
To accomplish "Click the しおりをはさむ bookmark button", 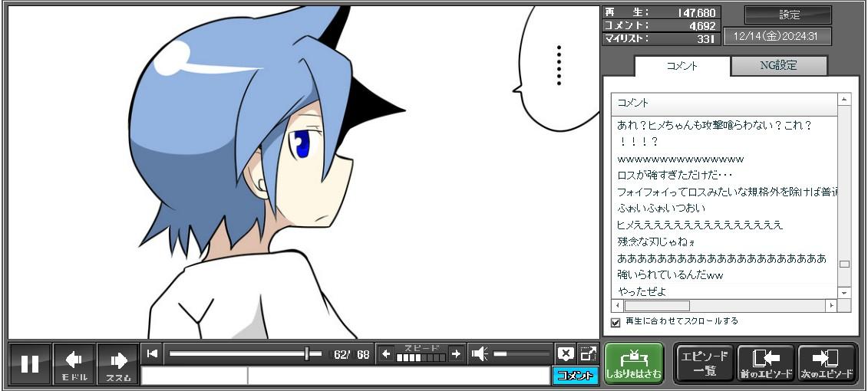I will click(634, 363).
